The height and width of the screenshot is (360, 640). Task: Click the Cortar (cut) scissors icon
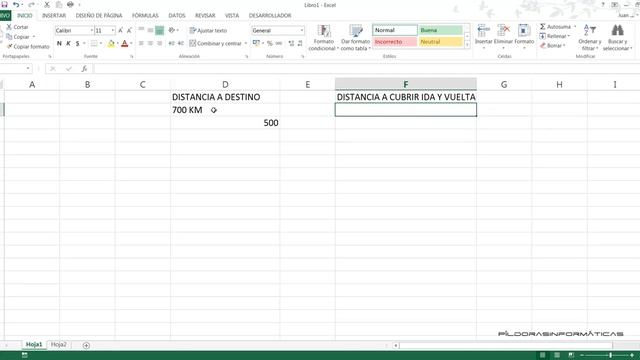[9, 27]
